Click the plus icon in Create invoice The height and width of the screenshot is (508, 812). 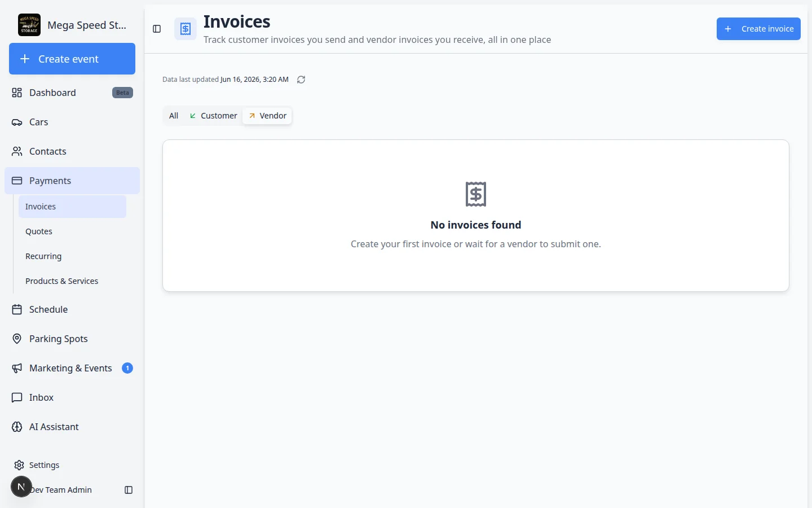click(x=728, y=29)
